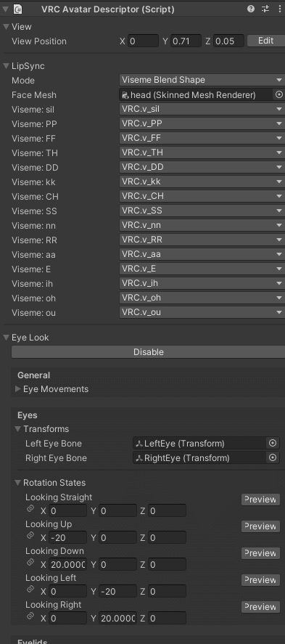Click the View Position Y input field
Viewport: 285px width, 644px height.
pos(186,41)
